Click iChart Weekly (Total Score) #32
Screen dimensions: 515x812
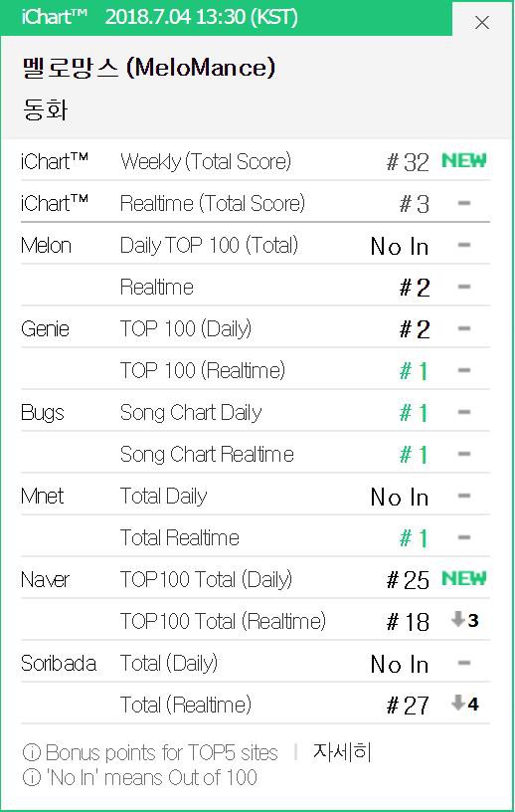(408, 162)
